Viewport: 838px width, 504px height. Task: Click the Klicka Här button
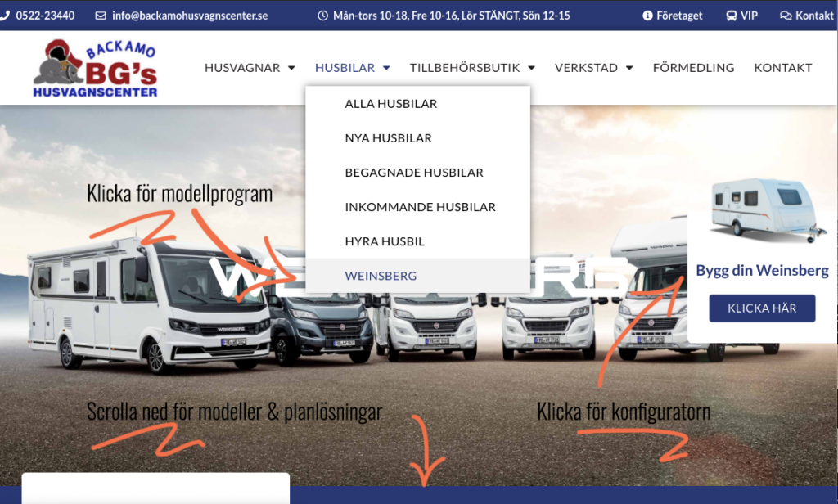[762, 308]
